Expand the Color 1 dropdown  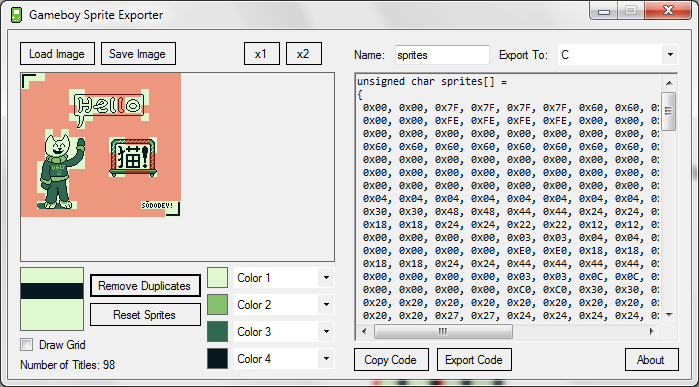(x=326, y=278)
